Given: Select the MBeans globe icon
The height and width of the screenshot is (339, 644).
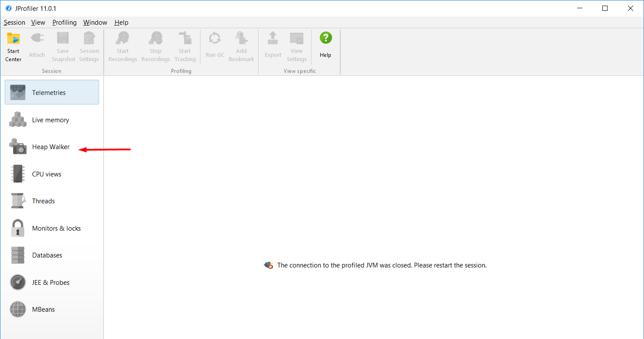Looking at the screenshot, I should click(x=18, y=310).
